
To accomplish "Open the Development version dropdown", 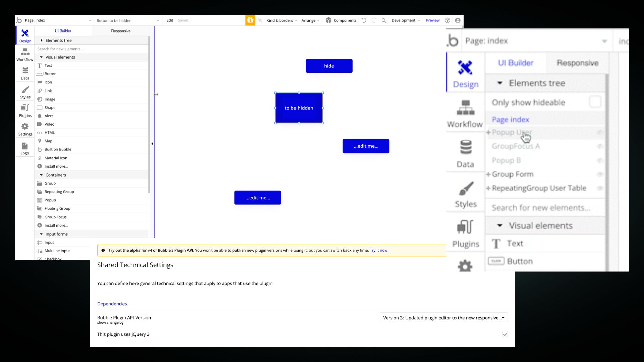I will pos(406,20).
